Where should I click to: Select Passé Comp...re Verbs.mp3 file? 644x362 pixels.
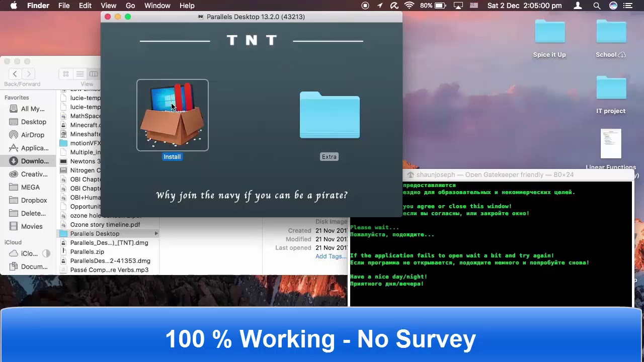pyautogui.click(x=109, y=270)
